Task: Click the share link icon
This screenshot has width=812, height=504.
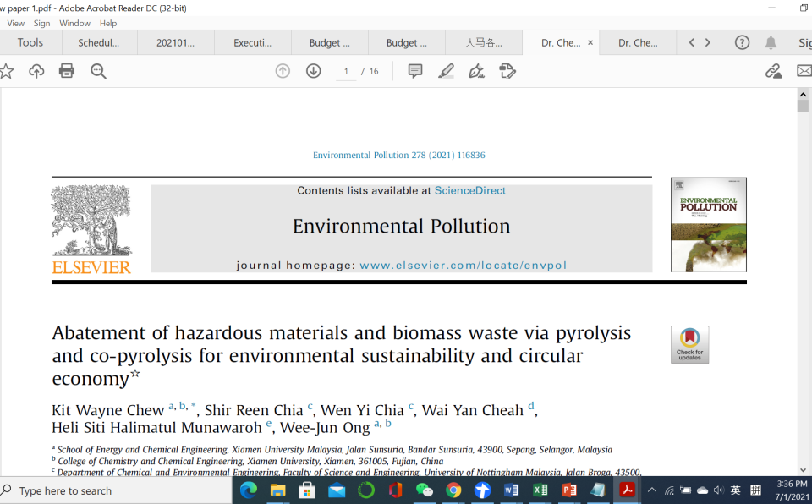Action: click(773, 71)
